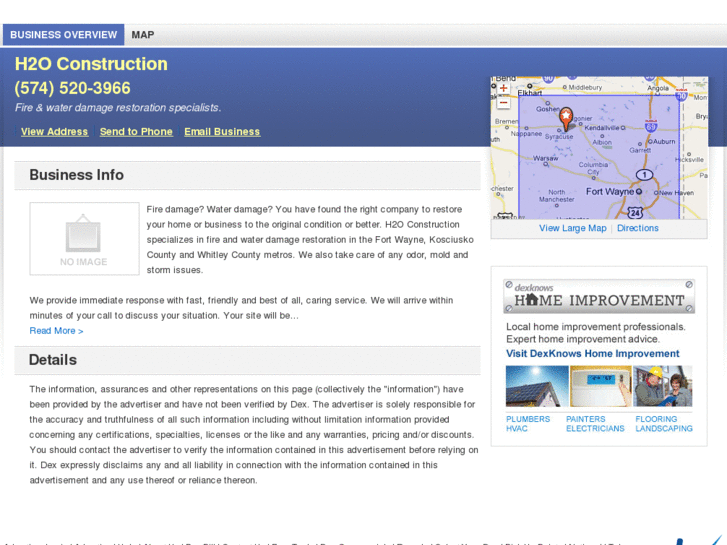Switch to the Map tab
Image resolution: width=727 pixels, height=545 pixels.
point(143,35)
